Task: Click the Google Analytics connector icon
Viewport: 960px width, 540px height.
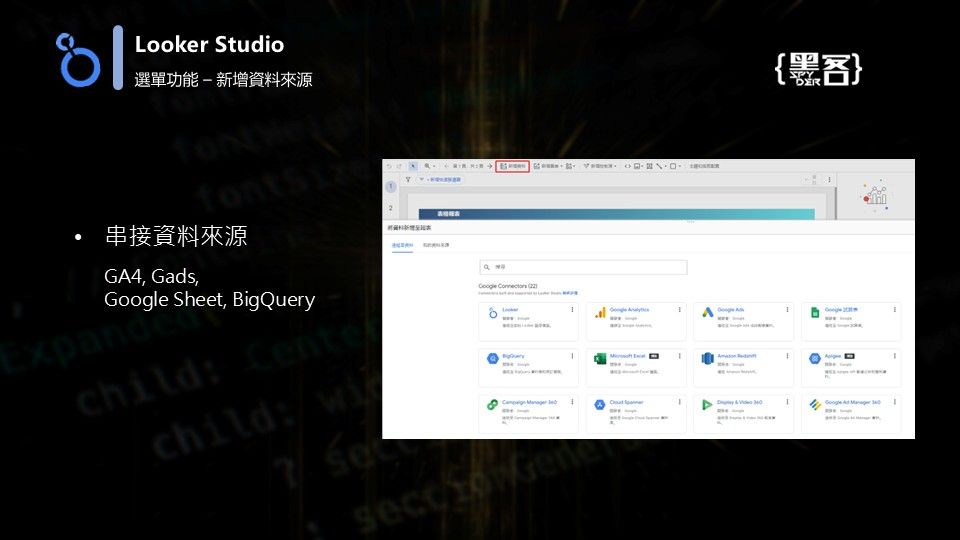Action: [600, 313]
